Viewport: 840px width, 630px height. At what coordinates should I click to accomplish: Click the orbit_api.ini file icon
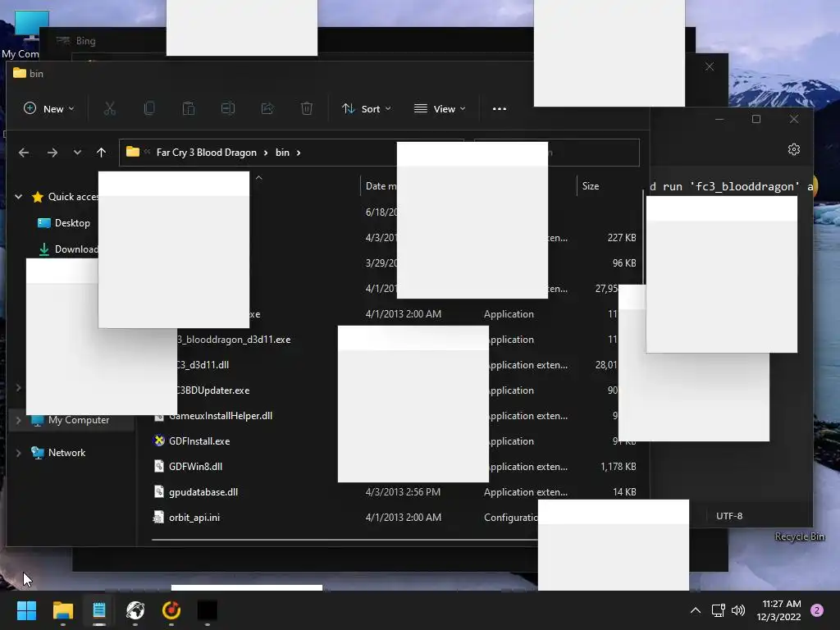[158, 518]
